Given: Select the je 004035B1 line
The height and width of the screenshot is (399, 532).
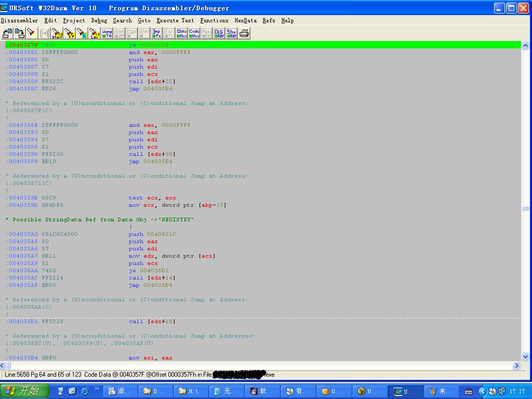Looking at the screenshot, I should [263, 270].
